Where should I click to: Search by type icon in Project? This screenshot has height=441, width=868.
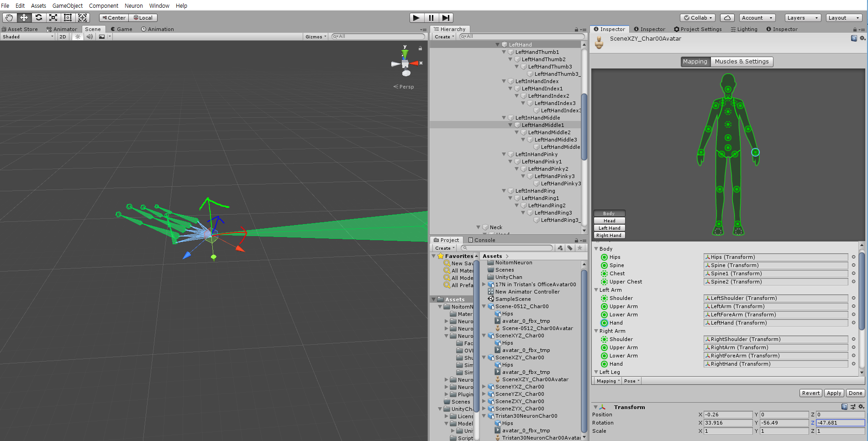pos(560,248)
